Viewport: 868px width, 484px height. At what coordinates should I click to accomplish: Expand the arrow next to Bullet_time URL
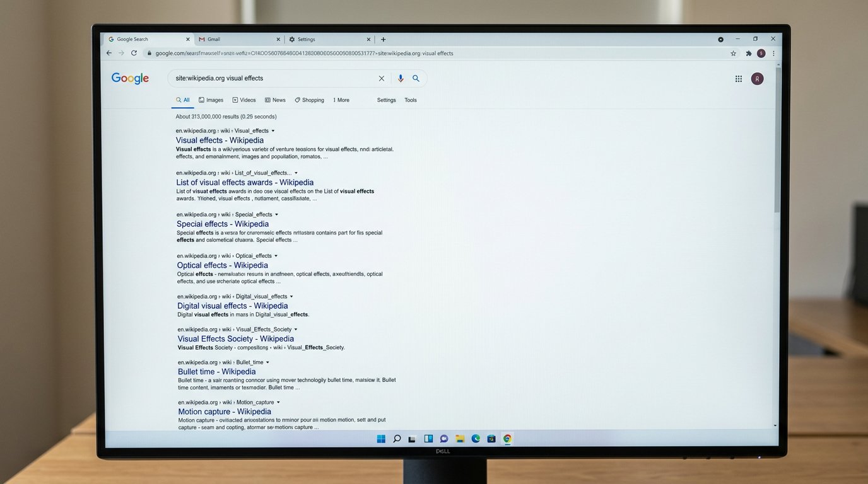[x=267, y=362]
